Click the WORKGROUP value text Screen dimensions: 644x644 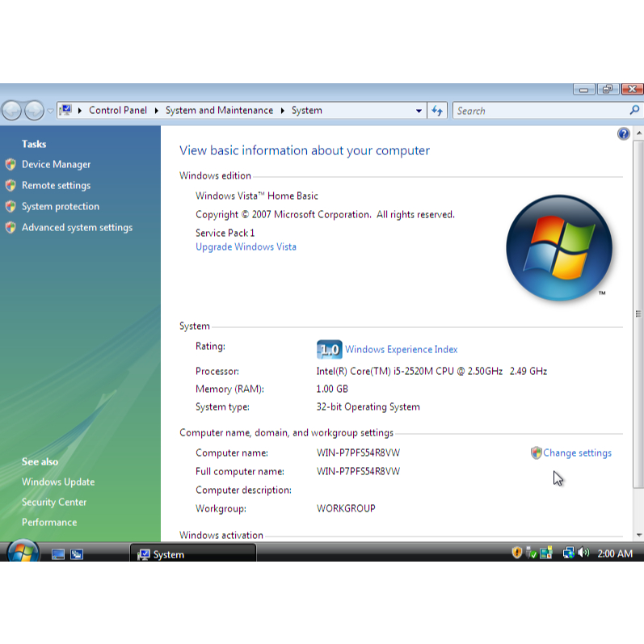click(x=346, y=508)
